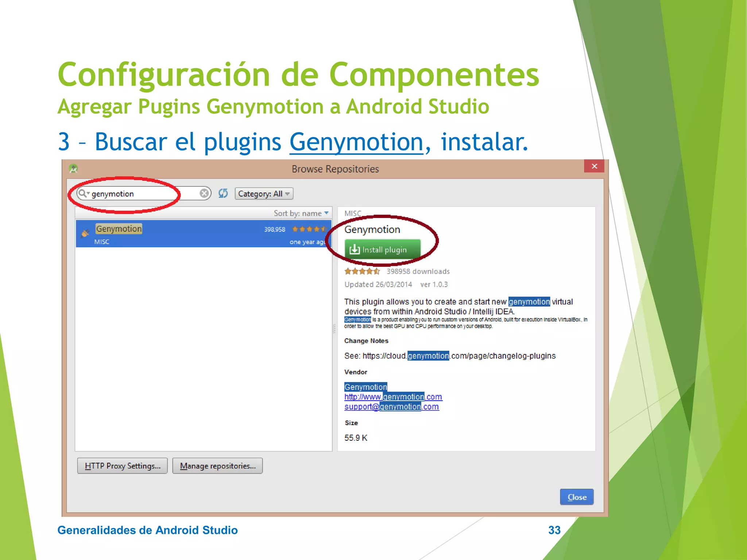Click the 'Browse Repositories' window title
The height and width of the screenshot is (560, 747).
point(335,169)
